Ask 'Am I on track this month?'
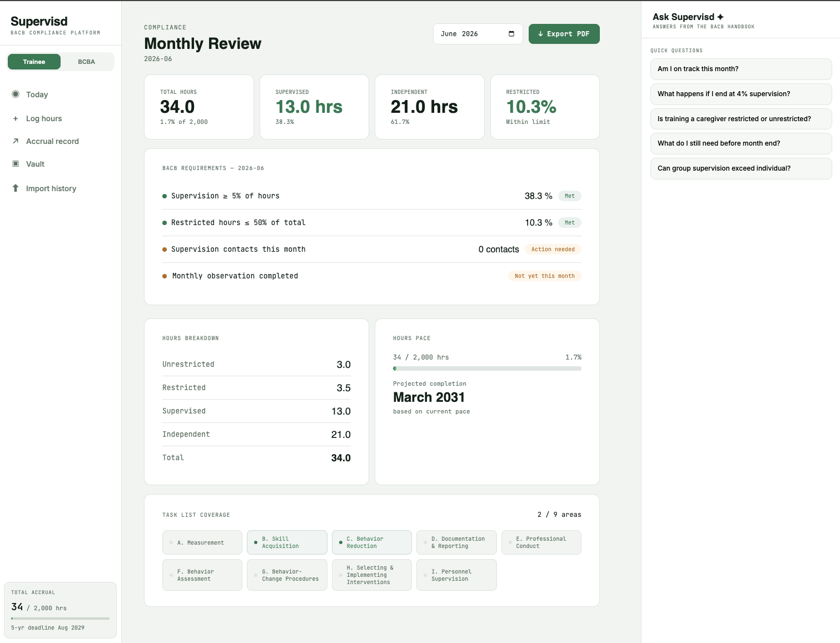840x643 pixels. [x=741, y=69]
